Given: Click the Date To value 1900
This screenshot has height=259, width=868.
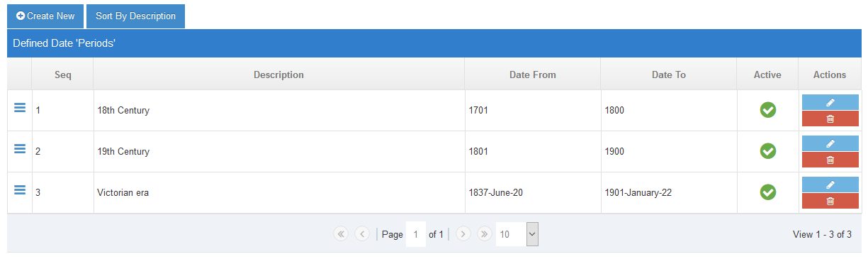Looking at the screenshot, I should tap(615, 151).
